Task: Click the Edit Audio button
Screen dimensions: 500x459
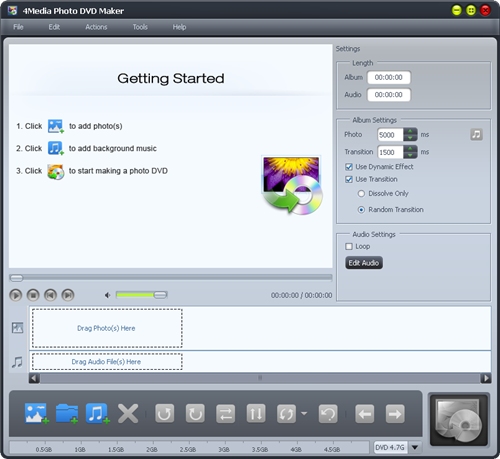Action: click(x=364, y=263)
